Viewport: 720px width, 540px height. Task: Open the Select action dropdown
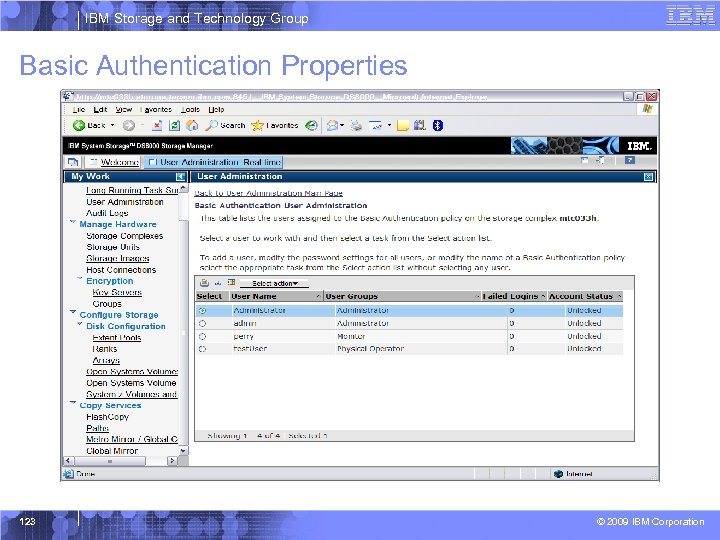[x=275, y=284]
